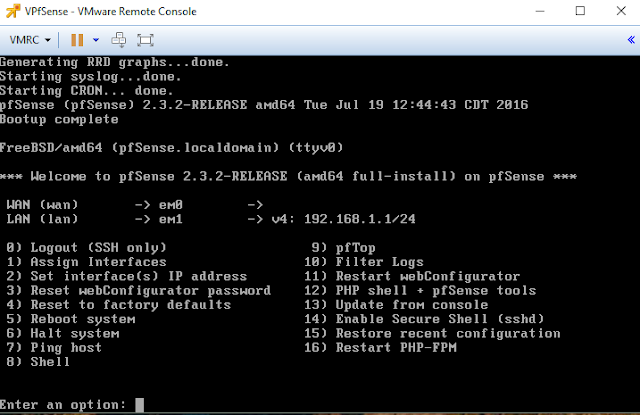
Task: Click '11) Restart webConfigurator' text
Action: pos(412,276)
